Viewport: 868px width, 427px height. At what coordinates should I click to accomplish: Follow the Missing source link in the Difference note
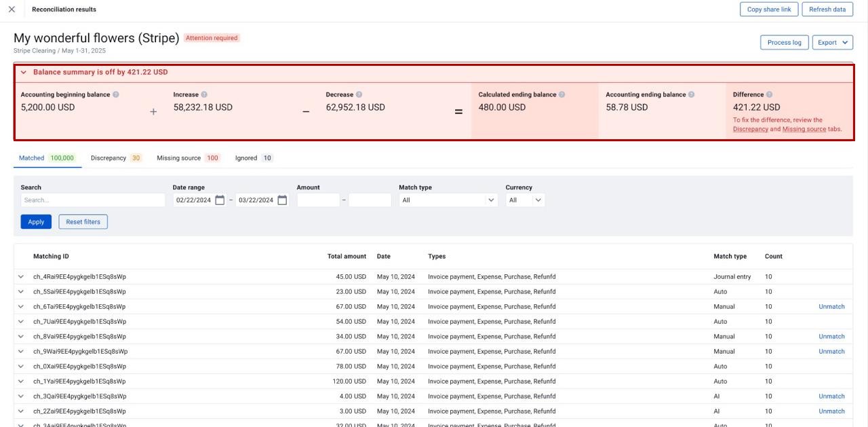point(804,129)
